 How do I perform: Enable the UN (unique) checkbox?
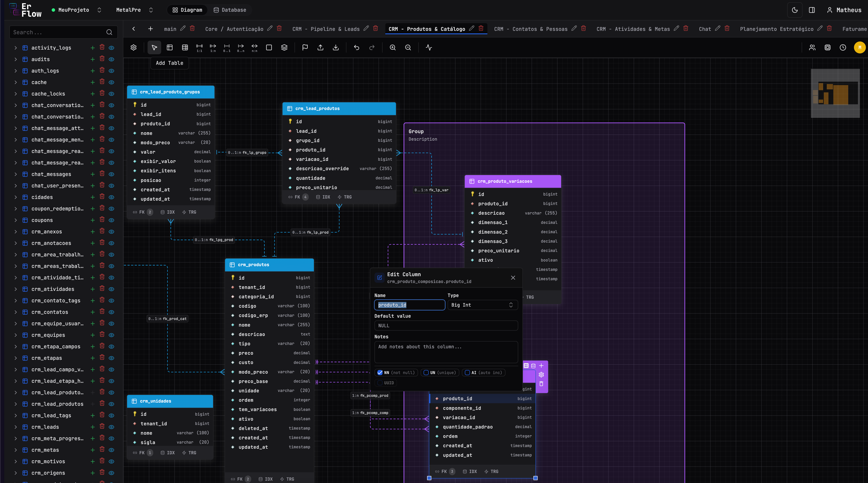tap(426, 372)
